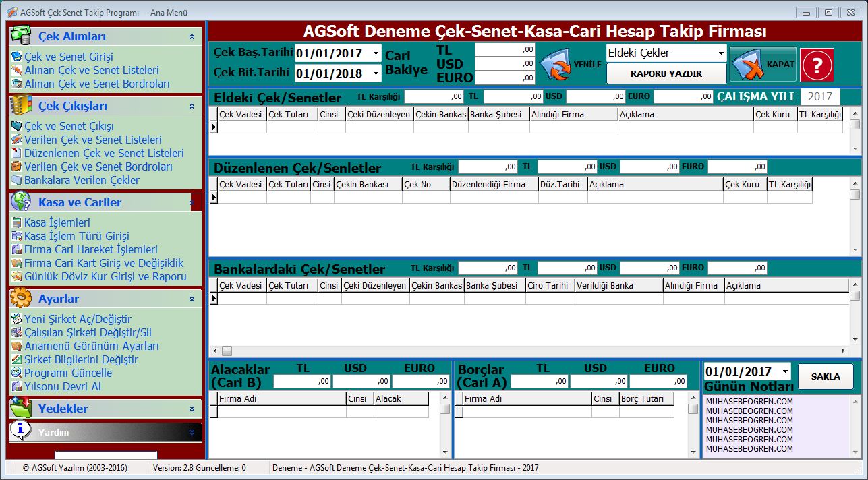868x480 pixels.
Task: Click the Verilen Çek ve Senet Listeleri icon
Action: click(x=17, y=140)
